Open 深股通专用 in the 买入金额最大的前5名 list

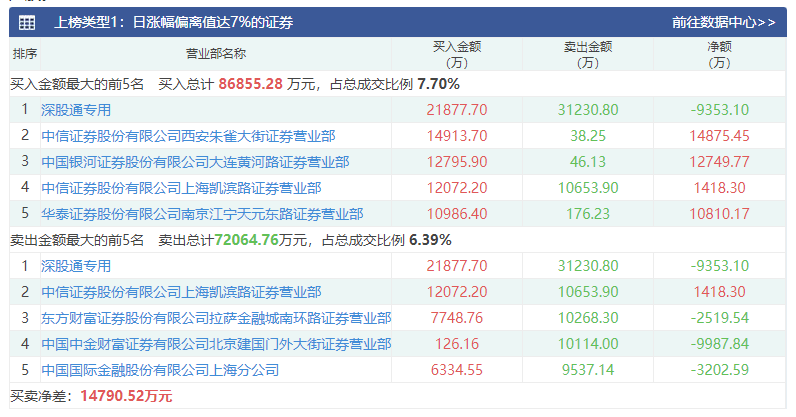(x=76, y=110)
